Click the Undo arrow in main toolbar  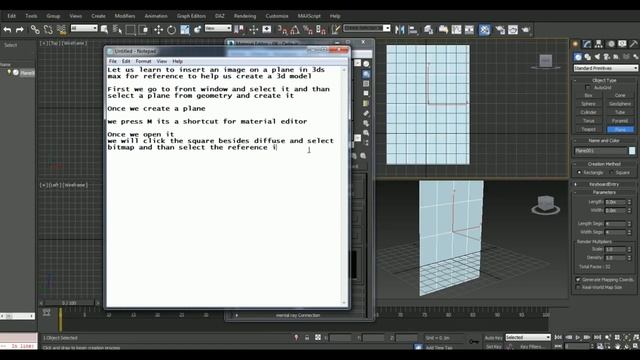pos(7,30)
